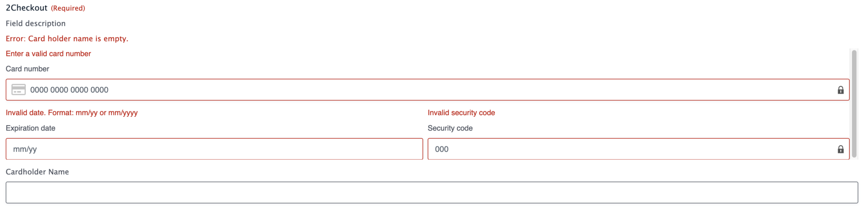Click the 2Checkout field heading
This screenshot has height=220, width=868.
point(26,8)
